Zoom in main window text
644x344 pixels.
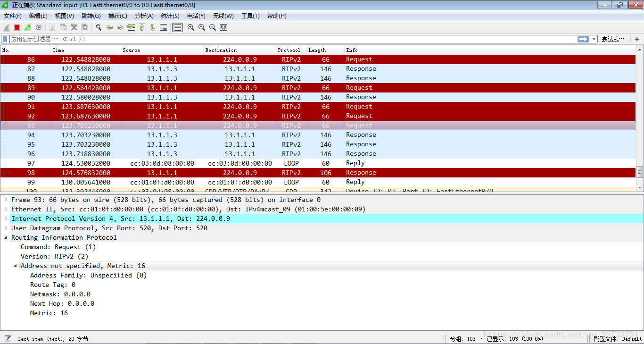(x=191, y=27)
